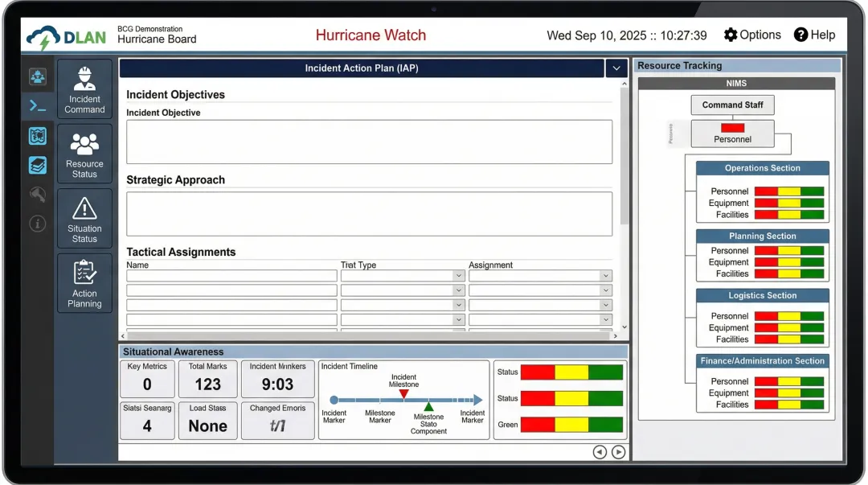Click the command prompt sidebar icon

point(38,105)
